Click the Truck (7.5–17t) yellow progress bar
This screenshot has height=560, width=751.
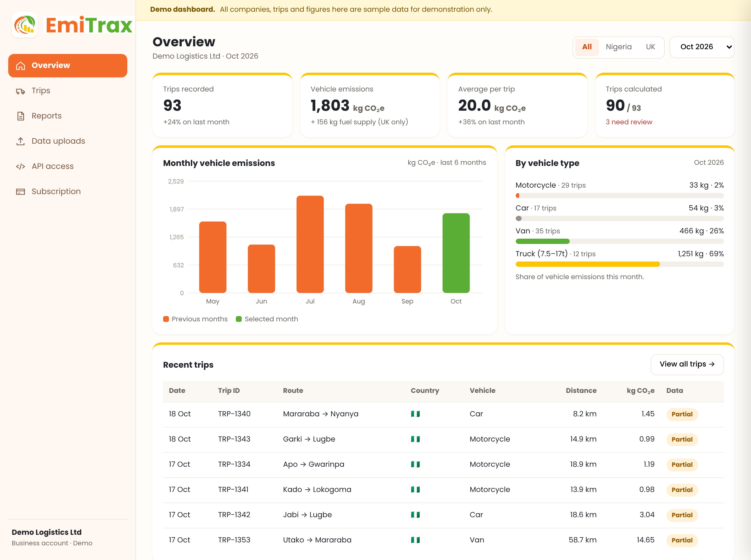(x=588, y=264)
